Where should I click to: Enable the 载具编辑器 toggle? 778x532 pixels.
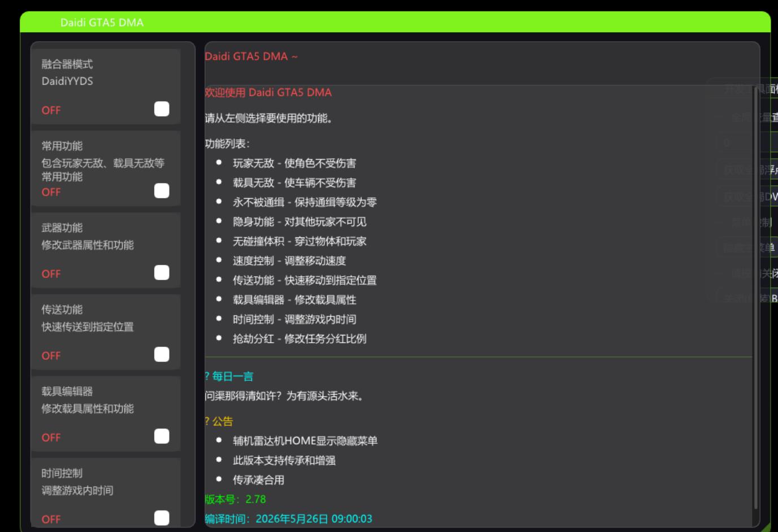tap(162, 437)
